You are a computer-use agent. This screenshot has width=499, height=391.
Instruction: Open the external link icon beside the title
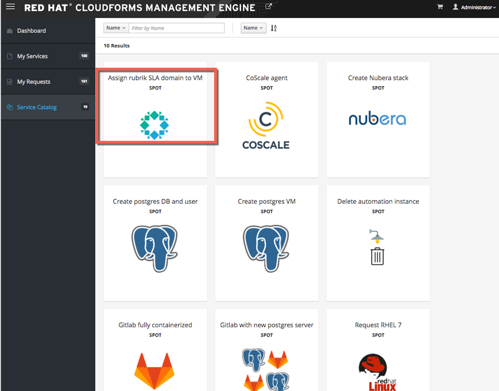click(268, 6)
